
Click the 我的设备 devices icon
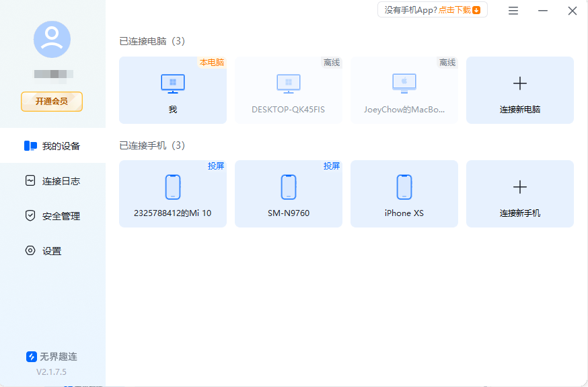point(30,145)
